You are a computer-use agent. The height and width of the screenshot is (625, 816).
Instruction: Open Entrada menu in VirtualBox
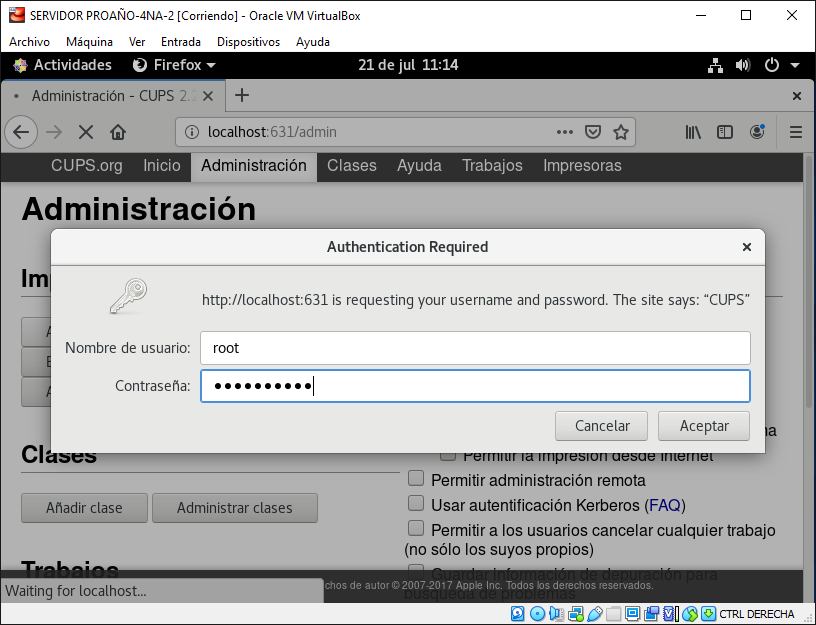(x=181, y=42)
